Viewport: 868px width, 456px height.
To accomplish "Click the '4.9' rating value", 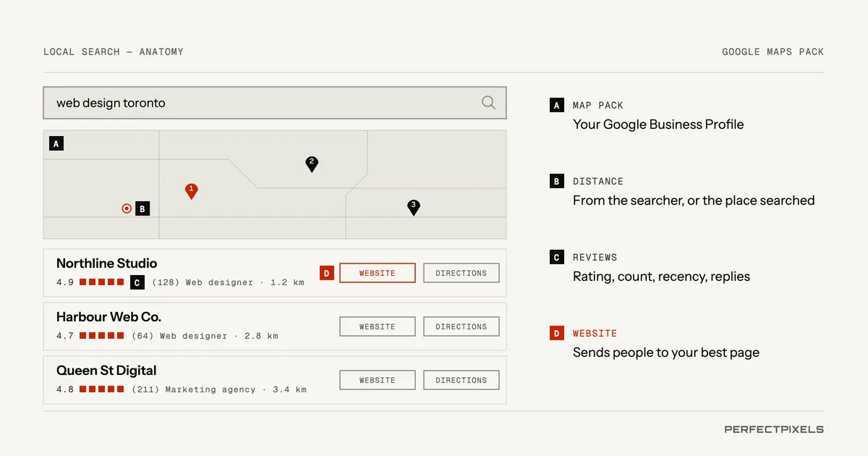I will click(65, 282).
